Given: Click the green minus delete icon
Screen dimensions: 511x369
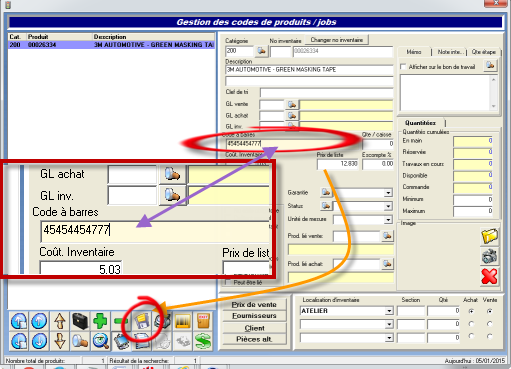Looking at the screenshot, I should [120, 321].
